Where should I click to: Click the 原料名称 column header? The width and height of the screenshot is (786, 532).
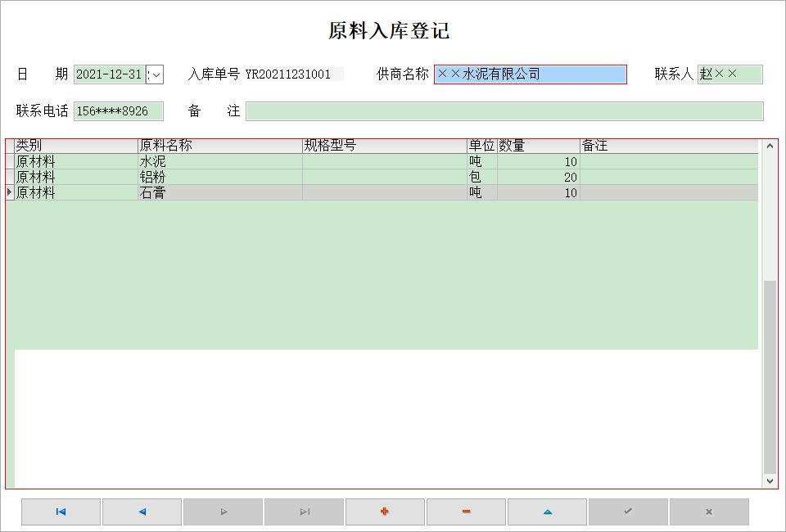tap(220, 146)
